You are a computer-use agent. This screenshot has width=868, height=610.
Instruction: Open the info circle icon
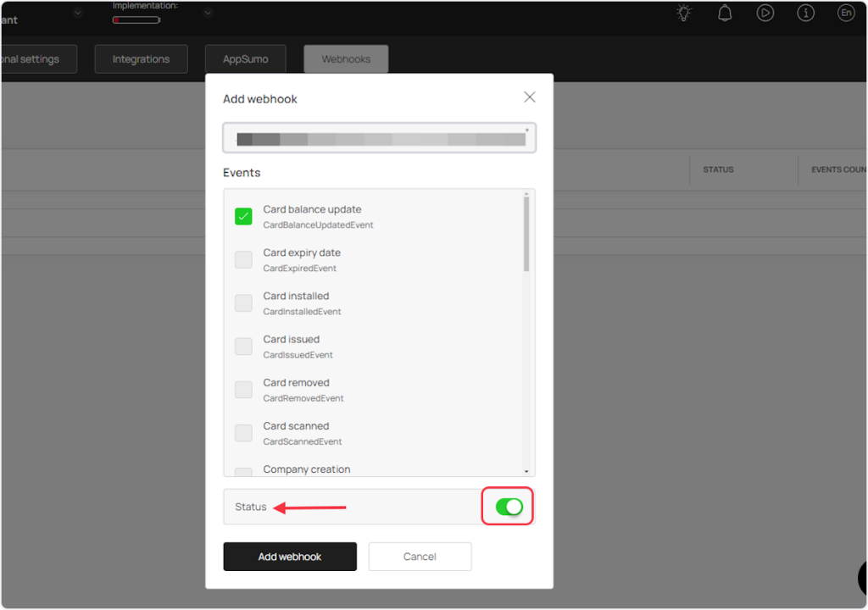805,13
